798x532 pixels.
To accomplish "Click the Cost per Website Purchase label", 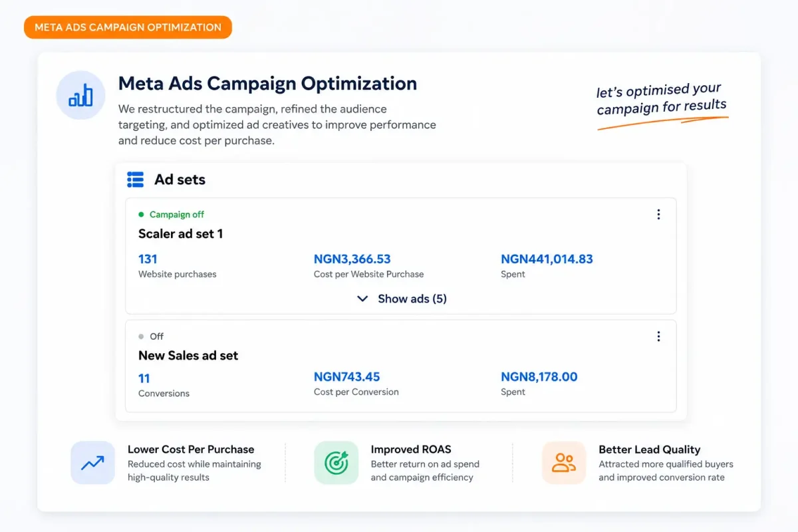I will click(369, 274).
